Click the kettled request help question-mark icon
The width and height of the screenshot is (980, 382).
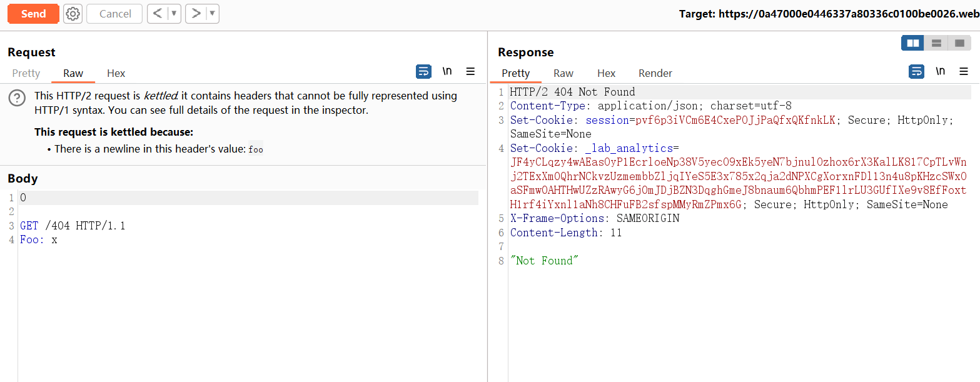point(18,98)
